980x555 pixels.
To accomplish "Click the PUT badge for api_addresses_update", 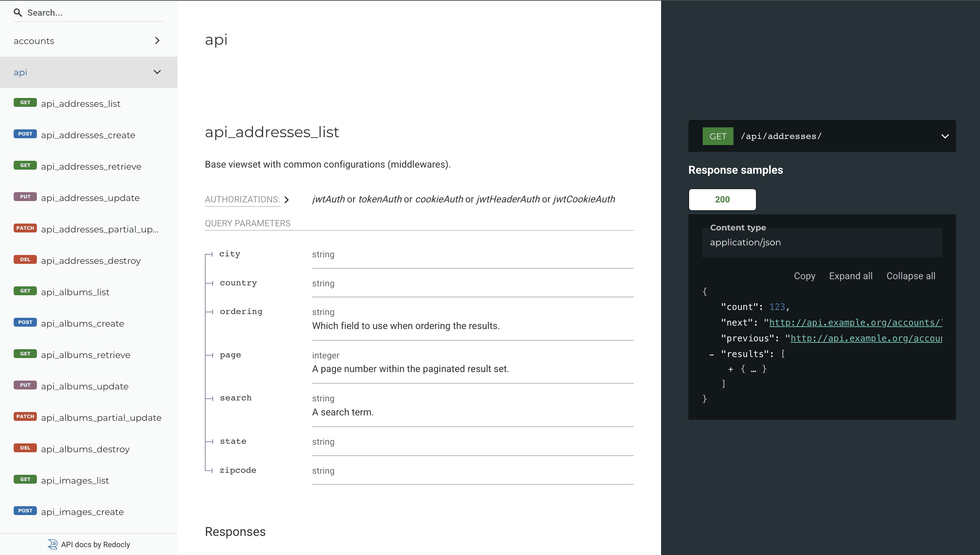I will [x=25, y=197].
